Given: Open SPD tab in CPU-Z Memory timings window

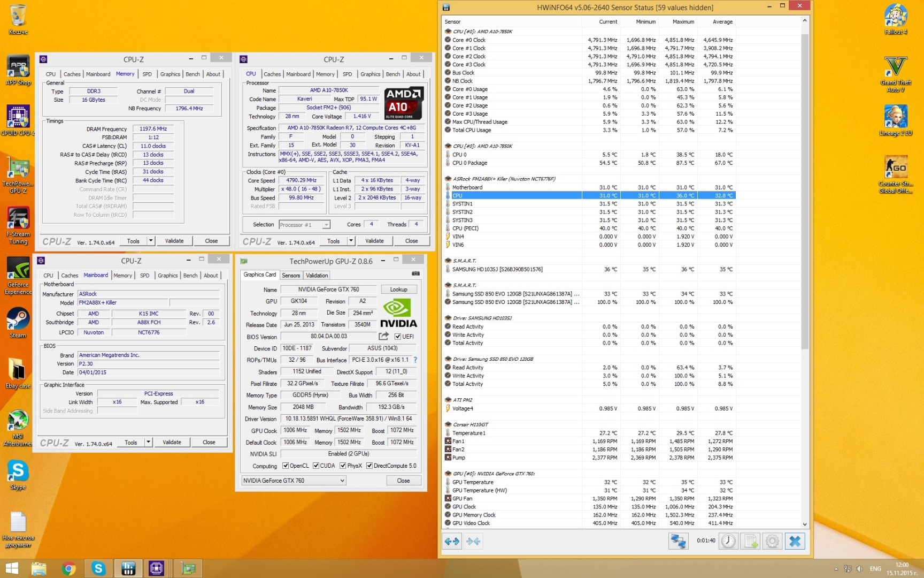Looking at the screenshot, I should [147, 74].
